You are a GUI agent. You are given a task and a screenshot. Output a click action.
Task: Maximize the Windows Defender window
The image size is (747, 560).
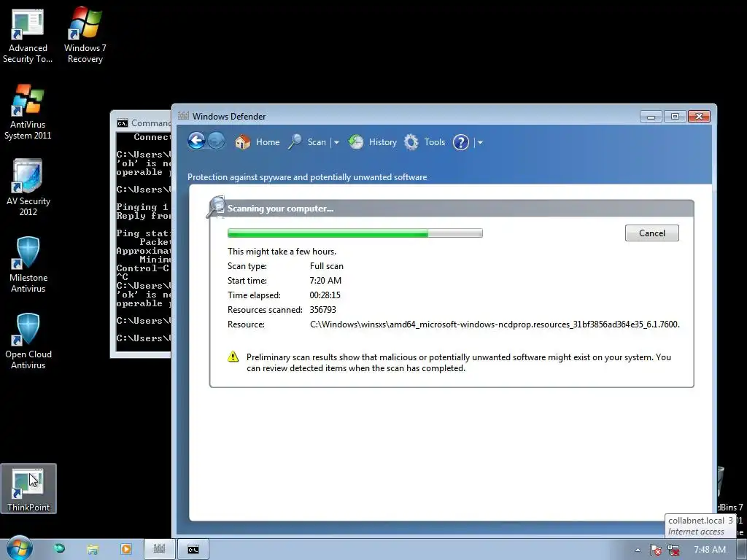(675, 116)
